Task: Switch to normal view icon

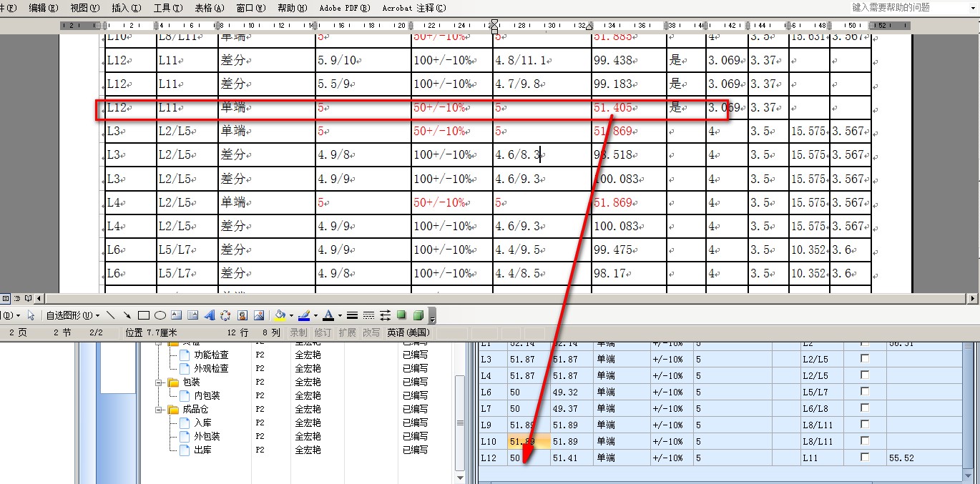Action: point(6,298)
